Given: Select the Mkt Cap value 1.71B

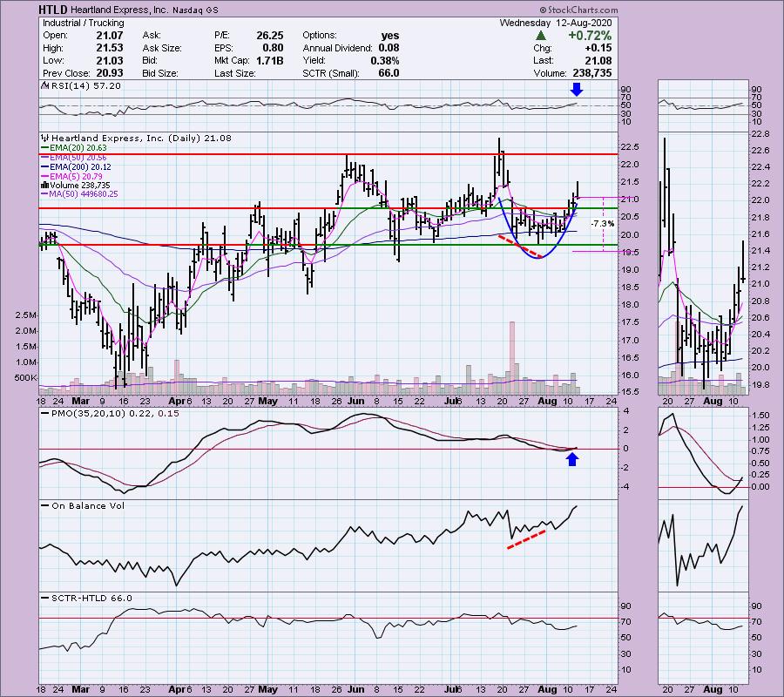Looking at the screenshot, I should click(270, 60).
